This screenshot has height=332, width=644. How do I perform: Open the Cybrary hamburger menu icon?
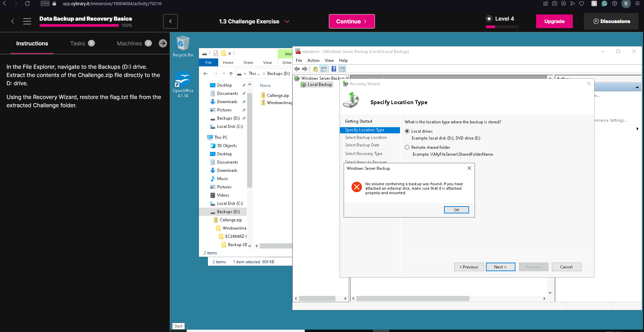pyautogui.click(x=27, y=21)
